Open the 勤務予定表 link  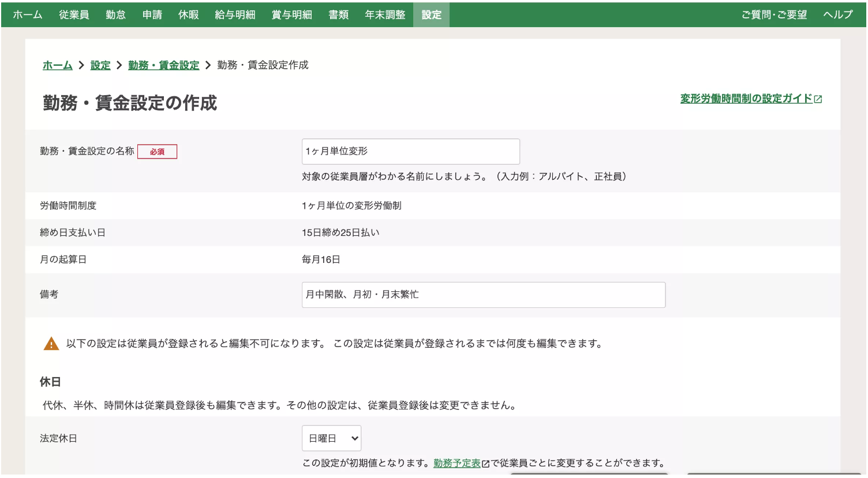click(x=458, y=462)
